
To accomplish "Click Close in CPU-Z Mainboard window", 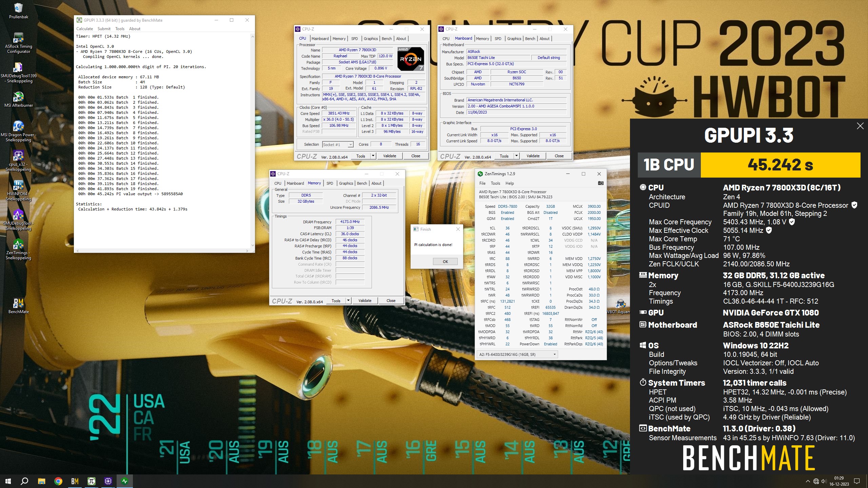I will tap(559, 156).
